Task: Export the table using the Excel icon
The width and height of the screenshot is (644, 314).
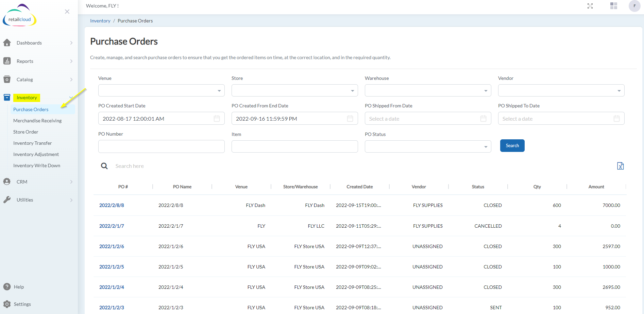Action: pos(620,166)
